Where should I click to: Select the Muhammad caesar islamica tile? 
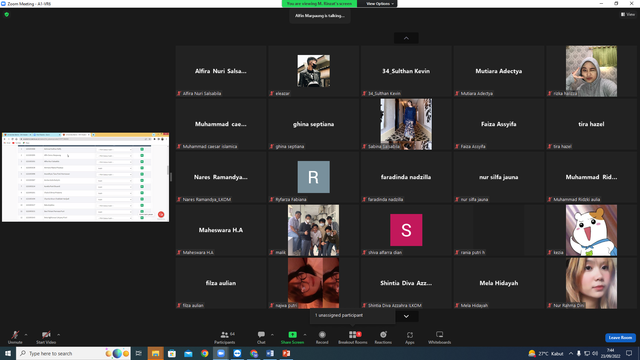click(221, 124)
